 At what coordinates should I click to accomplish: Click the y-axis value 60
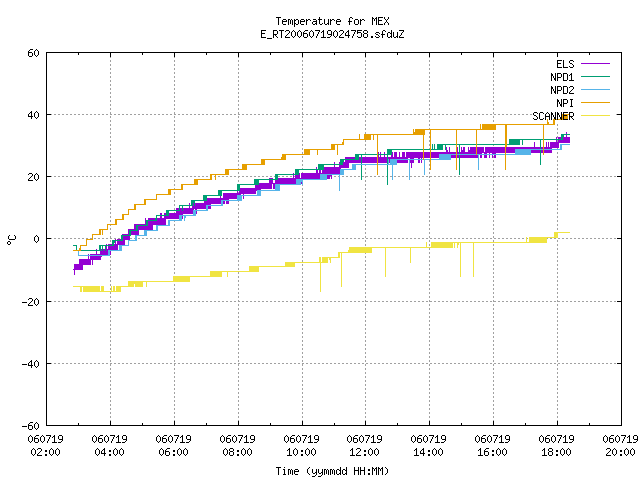pyautogui.click(x=33, y=53)
